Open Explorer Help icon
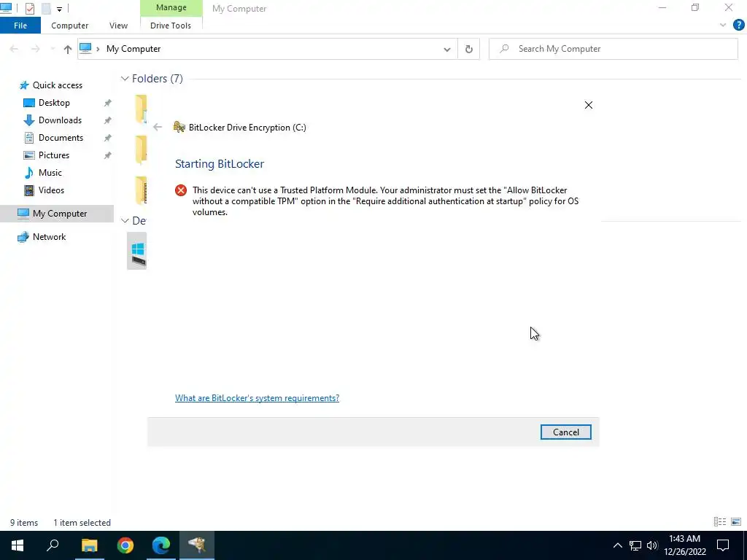Viewport: 747px width, 560px height. click(x=738, y=25)
